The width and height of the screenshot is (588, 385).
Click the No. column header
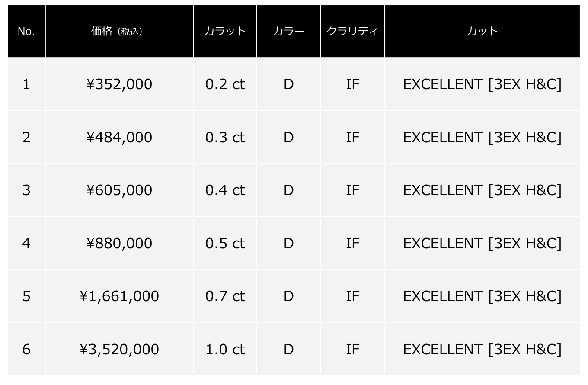pyautogui.click(x=26, y=32)
